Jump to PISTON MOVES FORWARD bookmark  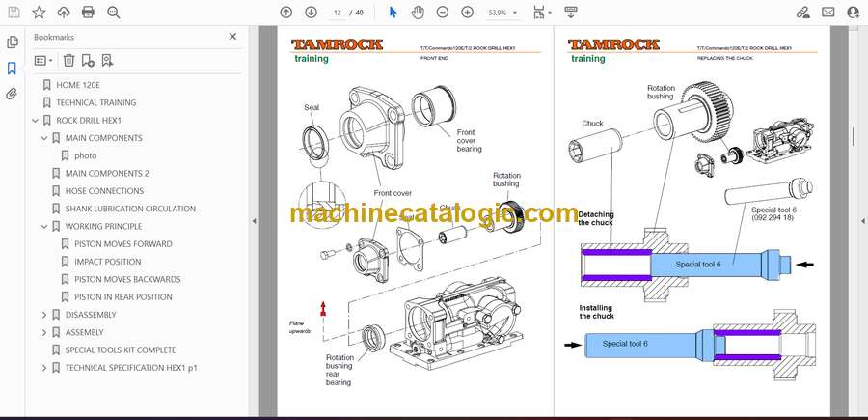point(122,244)
